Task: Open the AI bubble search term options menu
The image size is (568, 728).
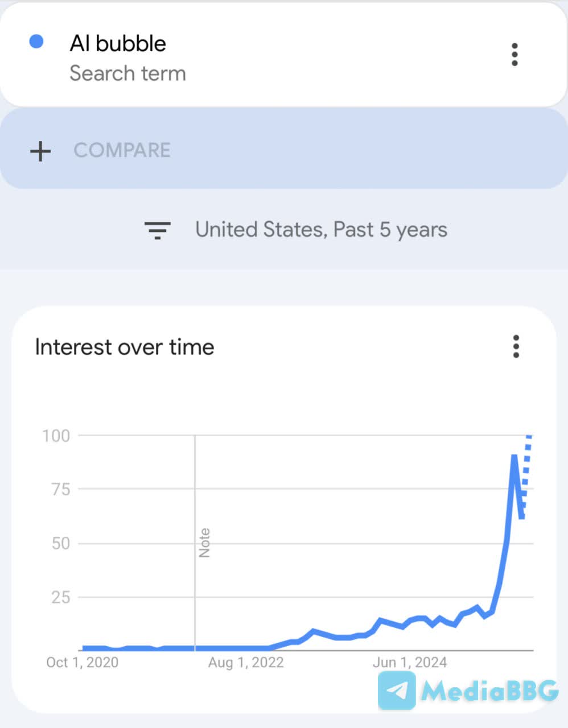Action: [x=515, y=55]
